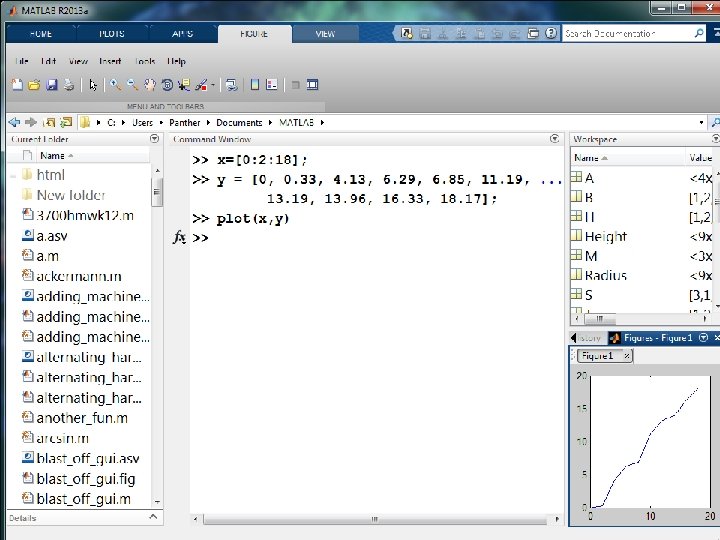Insert a colorbar with the toolbar icon
720x540 pixels.
255,85
